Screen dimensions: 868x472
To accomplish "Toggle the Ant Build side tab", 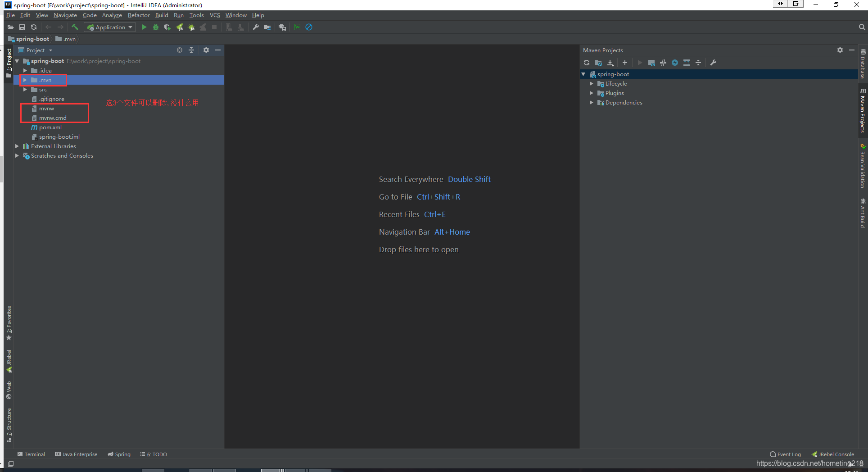I will (x=863, y=213).
